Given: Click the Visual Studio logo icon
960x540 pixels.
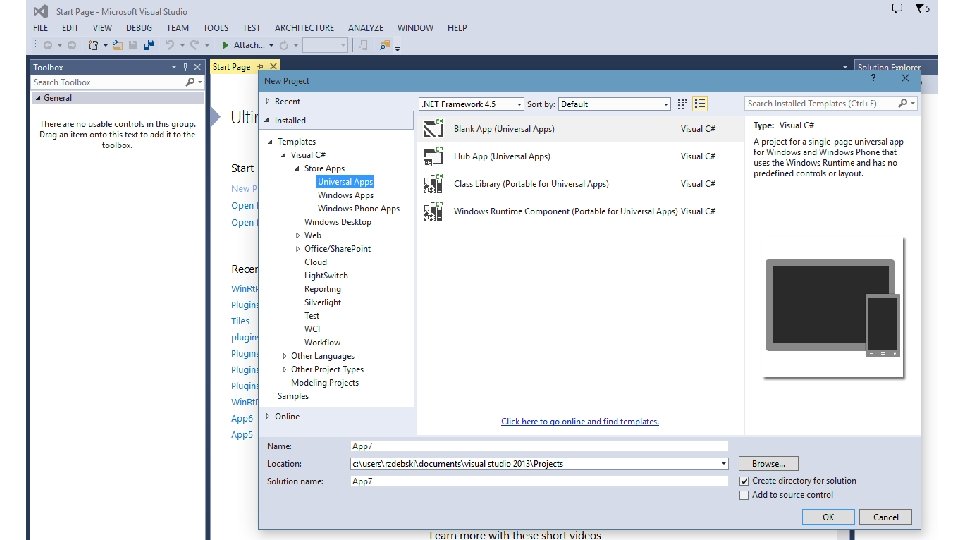Looking at the screenshot, I should tap(41, 11).
